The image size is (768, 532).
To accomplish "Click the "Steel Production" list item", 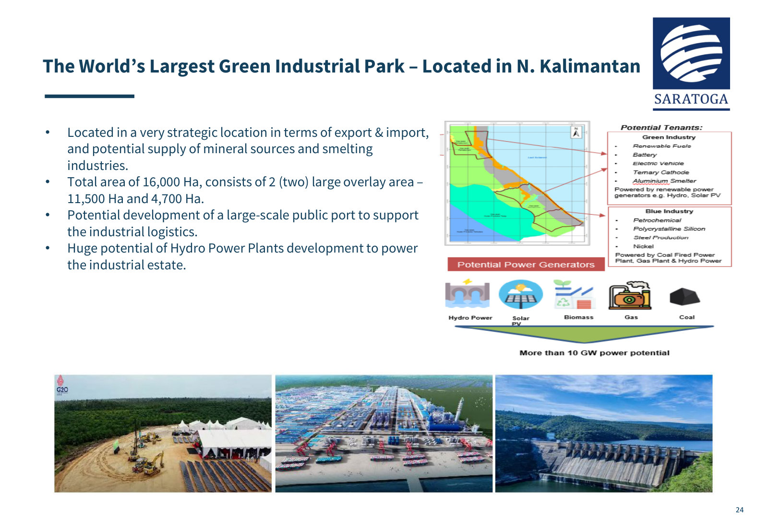I will [x=660, y=238].
